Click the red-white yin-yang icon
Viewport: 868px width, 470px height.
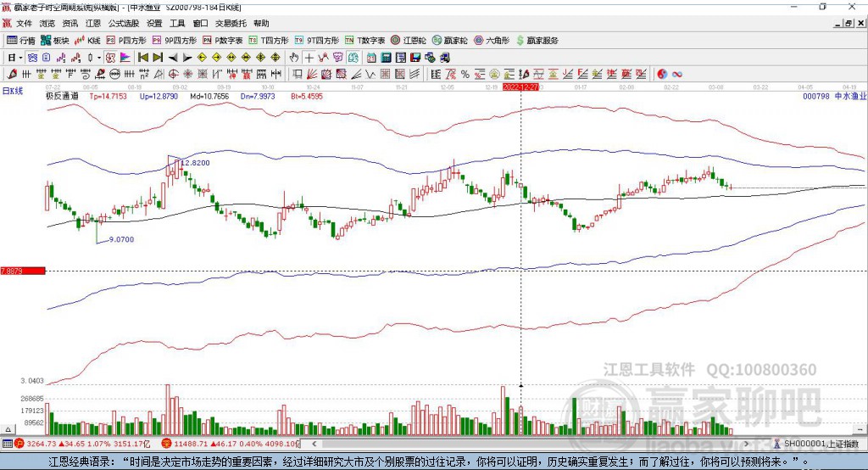(x=662, y=74)
